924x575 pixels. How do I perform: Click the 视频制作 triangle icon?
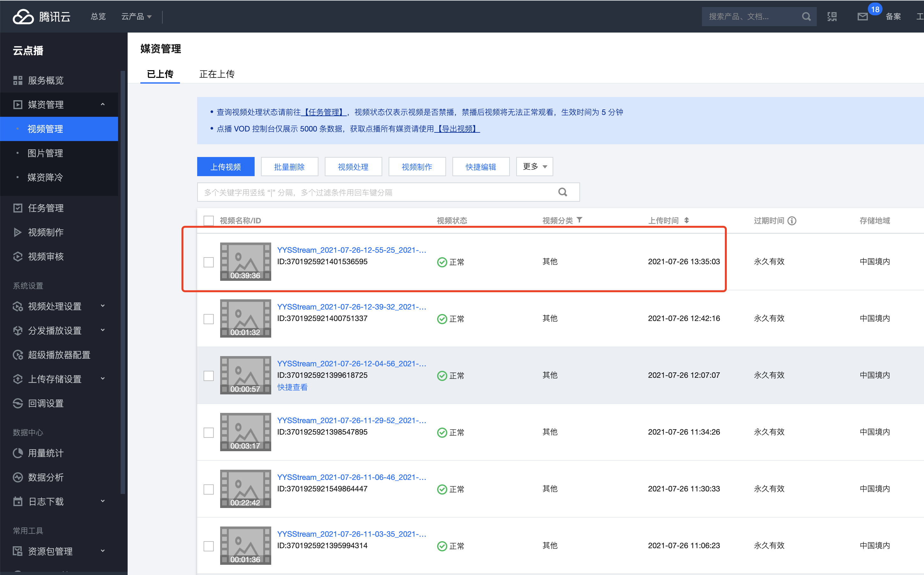click(18, 232)
